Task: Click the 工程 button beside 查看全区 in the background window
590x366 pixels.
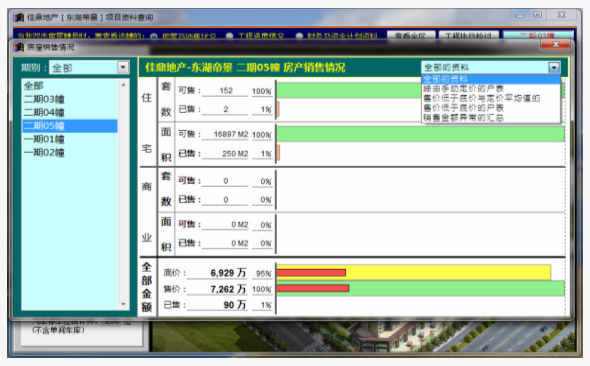Action: tap(469, 35)
